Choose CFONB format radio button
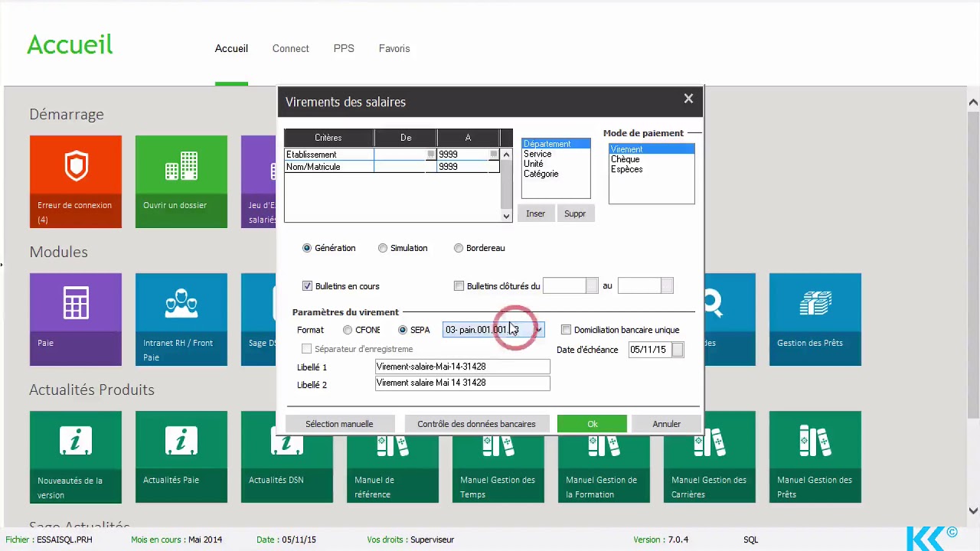The height and width of the screenshot is (551, 980). [348, 330]
